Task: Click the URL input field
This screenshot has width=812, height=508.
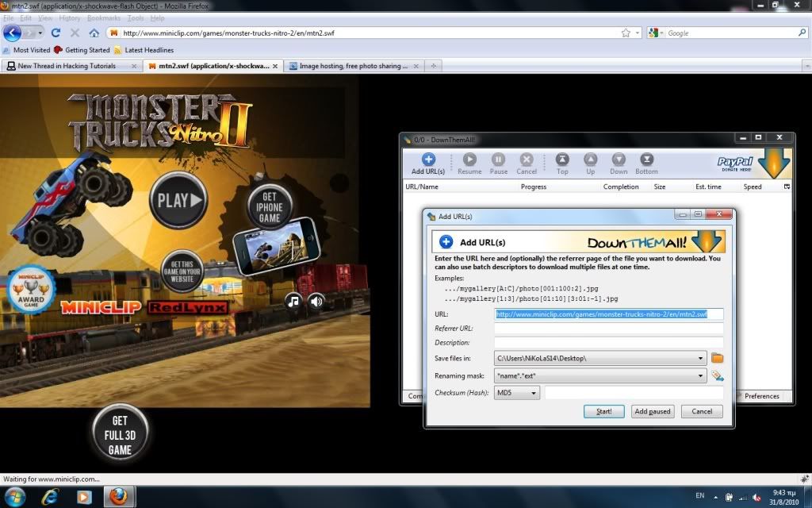Action: pyautogui.click(x=608, y=314)
